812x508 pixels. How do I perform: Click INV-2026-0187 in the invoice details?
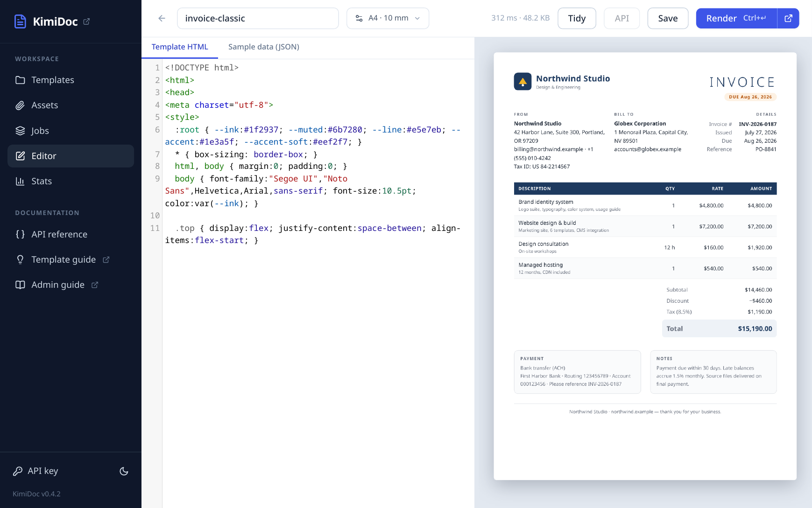tap(757, 124)
